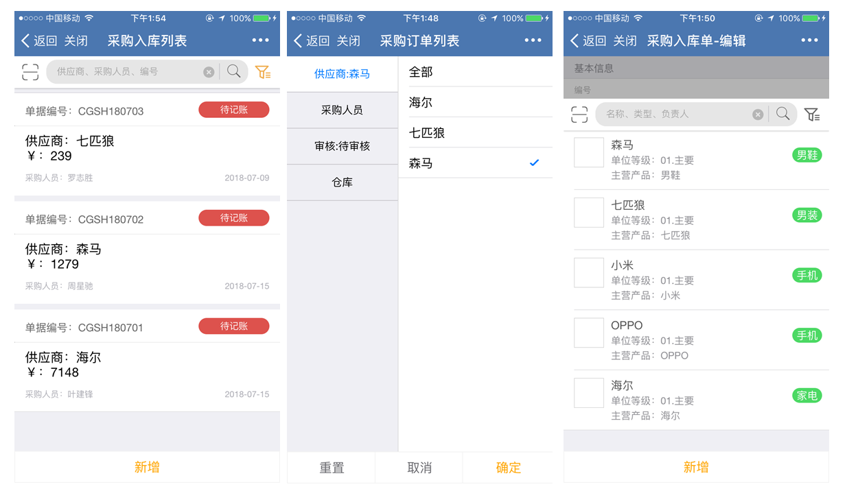Select 森马 supplier option with checkmark
847x504 pixels.
click(x=475, y=163)
